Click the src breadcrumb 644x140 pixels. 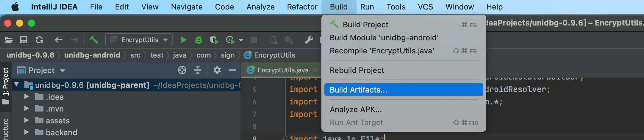coord(135,55)
